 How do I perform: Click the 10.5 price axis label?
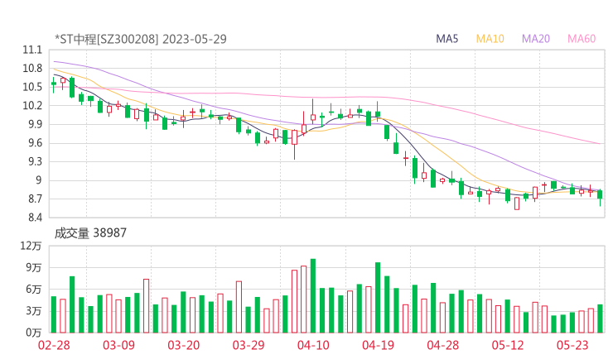[32, 87]
